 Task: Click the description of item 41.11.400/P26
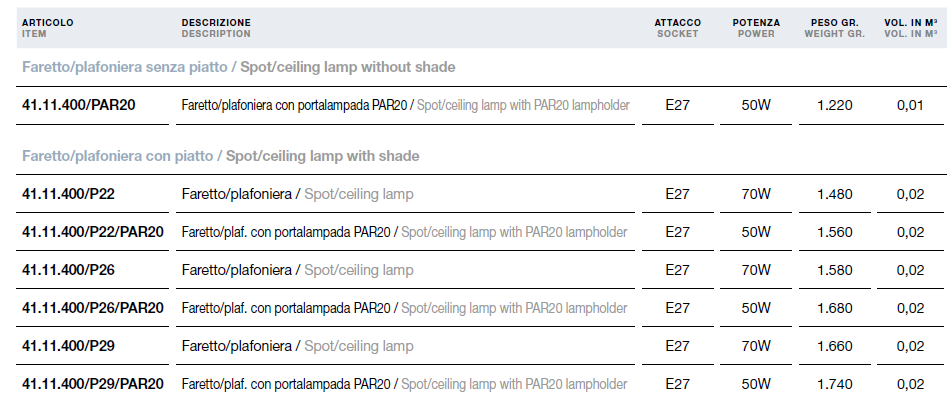pos(297,270)
